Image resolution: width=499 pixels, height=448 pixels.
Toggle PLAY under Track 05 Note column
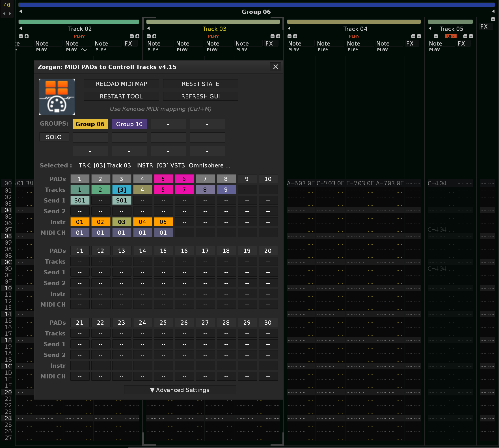point(435,50)
